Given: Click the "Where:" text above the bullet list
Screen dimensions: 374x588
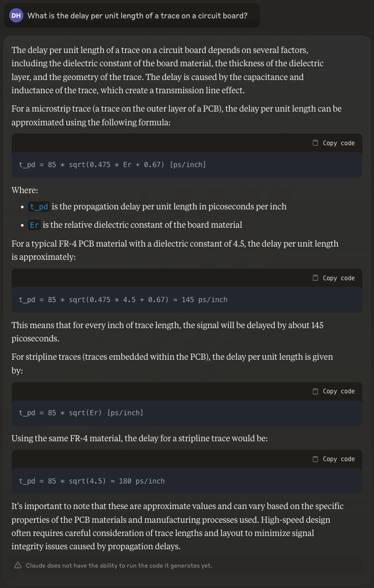Looking at the screenshot, I should click(x=25, y=190).
